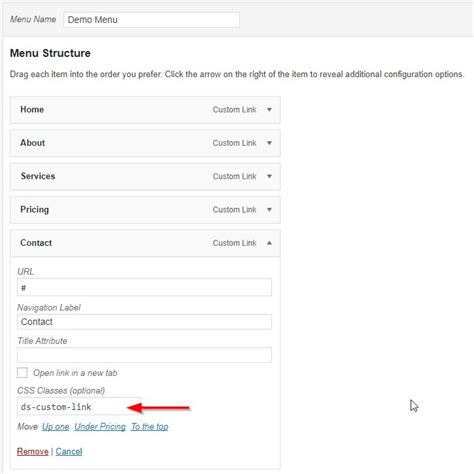This screenshot has width=474, height=474.
Task: Cancel editing the Contact item
Action: pos(69,451)
